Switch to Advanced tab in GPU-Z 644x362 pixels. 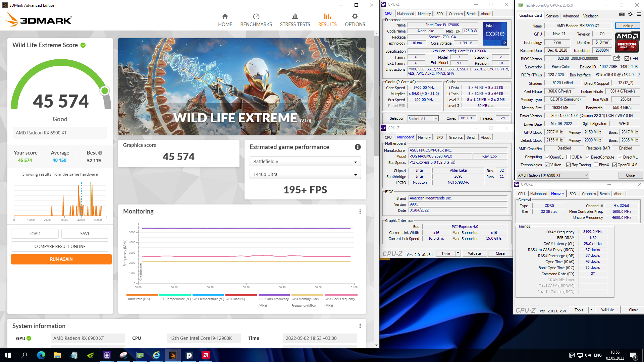(x=571, y=16)
